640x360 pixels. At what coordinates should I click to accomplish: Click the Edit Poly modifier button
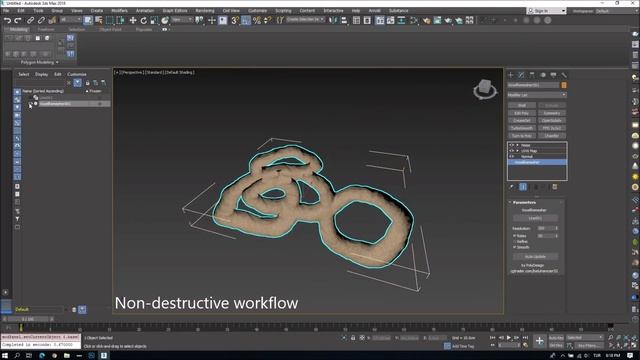click(522, 113)
